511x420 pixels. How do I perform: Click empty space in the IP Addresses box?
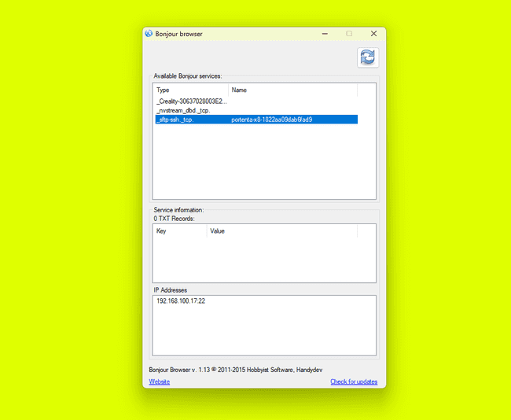(264, 330)
